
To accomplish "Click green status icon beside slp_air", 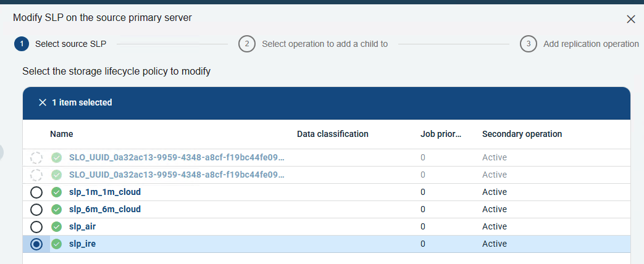I will [x=57, y=226].
